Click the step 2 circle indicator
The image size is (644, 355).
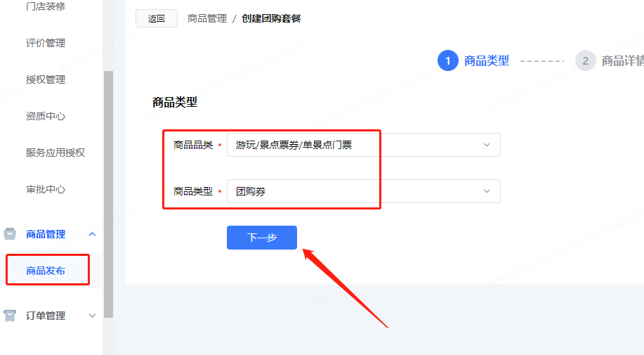click(585, 60)
